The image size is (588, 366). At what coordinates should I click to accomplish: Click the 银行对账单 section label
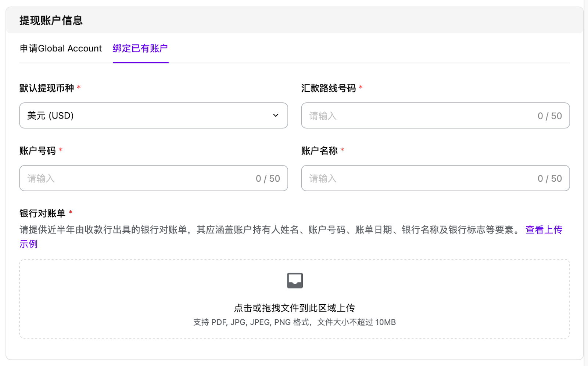pyautogui.click(x=42, y=213)
